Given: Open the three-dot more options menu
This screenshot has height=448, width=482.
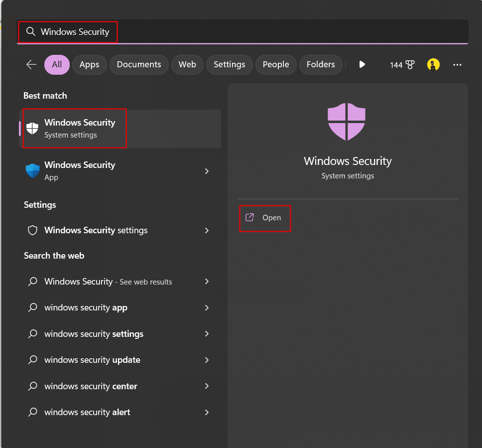Looking at the screenshot, I should (457, 65).
